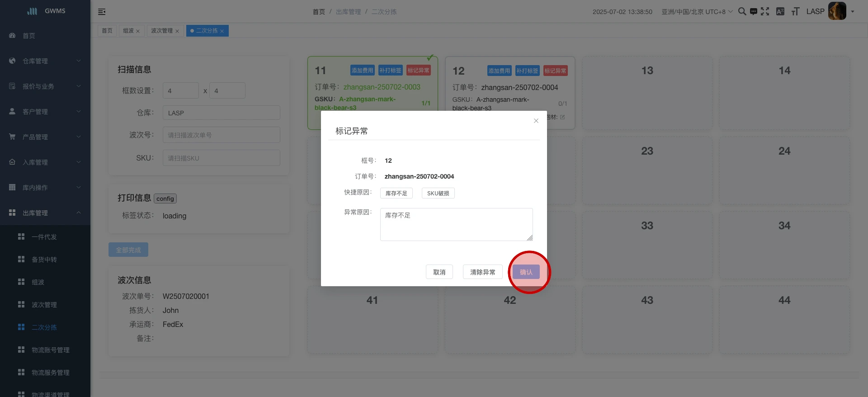Select the SKU破损 quick reason tag

pyautogui.click(x=438, y=193)
